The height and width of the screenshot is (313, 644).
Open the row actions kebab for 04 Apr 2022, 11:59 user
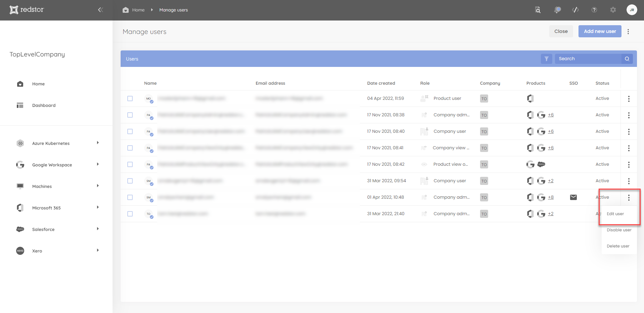click(629, 99)
